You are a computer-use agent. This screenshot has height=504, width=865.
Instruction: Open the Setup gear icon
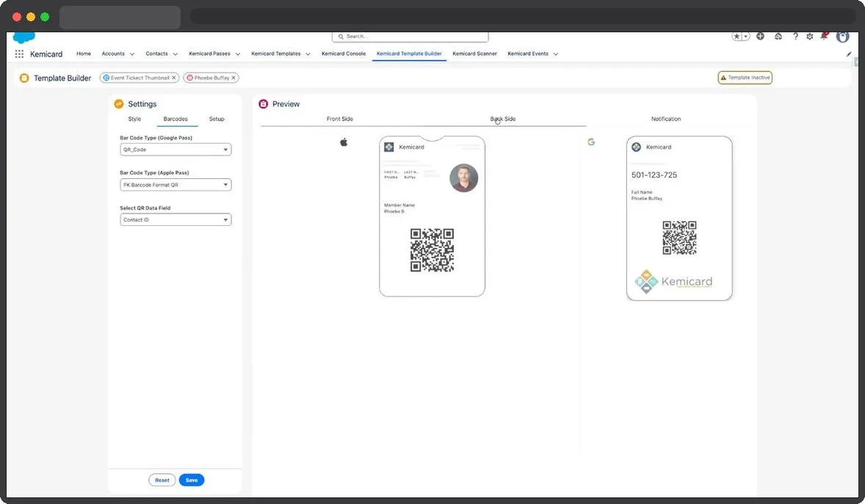pos(809,37)
